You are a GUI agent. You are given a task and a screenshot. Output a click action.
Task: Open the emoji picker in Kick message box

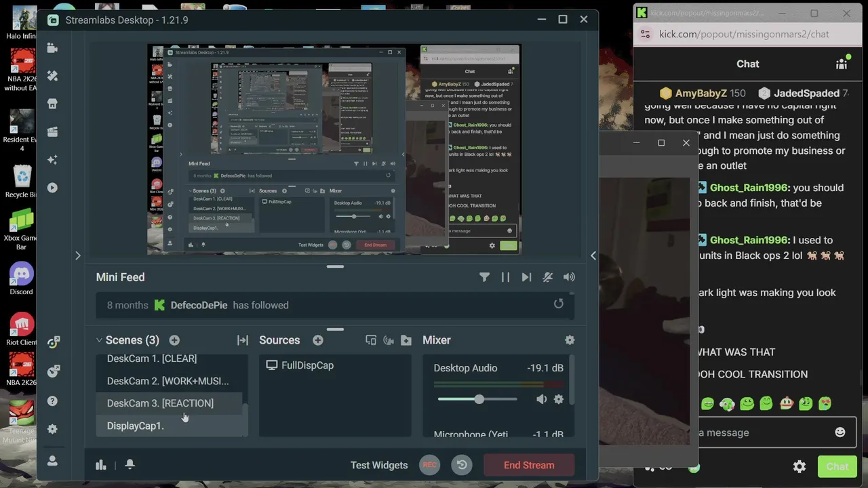point(840,432)
